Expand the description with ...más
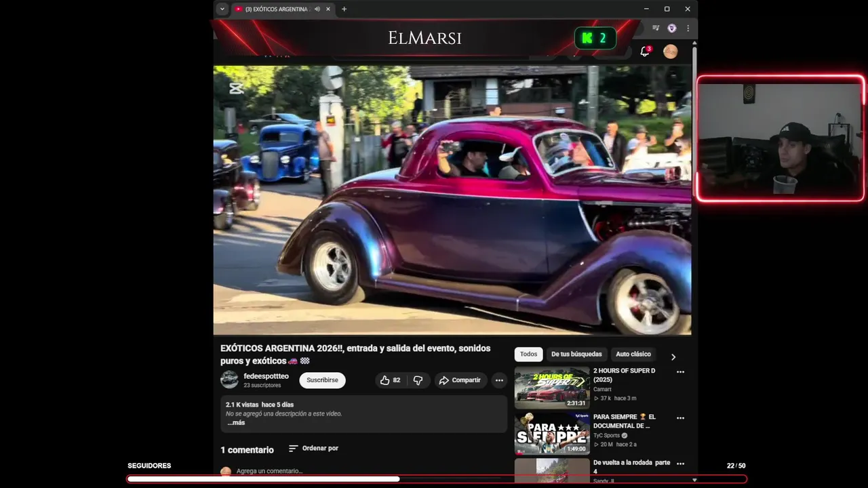 [236, 423]
